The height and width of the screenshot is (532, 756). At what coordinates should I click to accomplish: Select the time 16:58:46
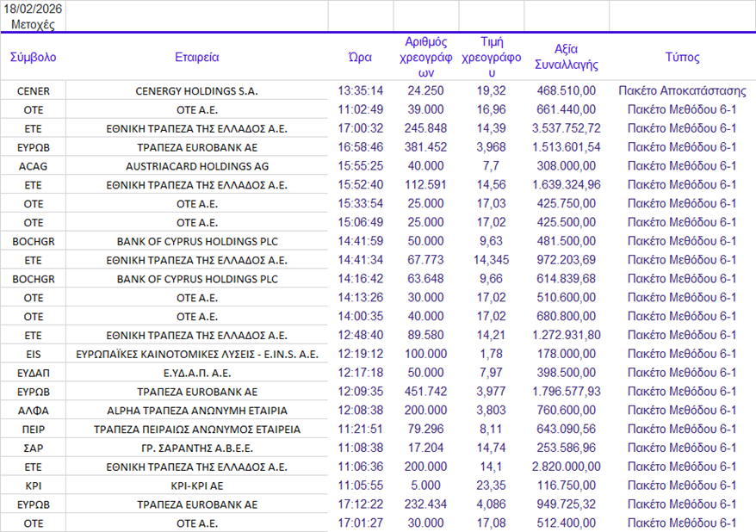(360, 147)
